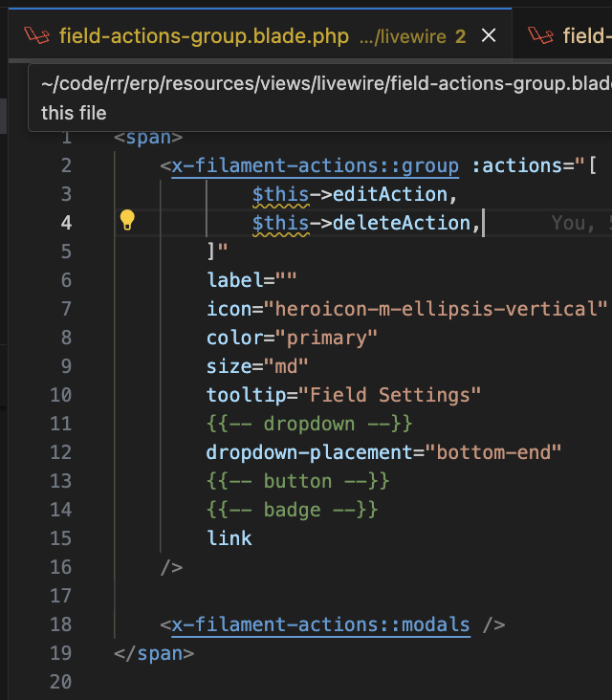612x700 pixels.
Task: Click the Laravel Blade icon on the first tab
Action: click(36, 36)
